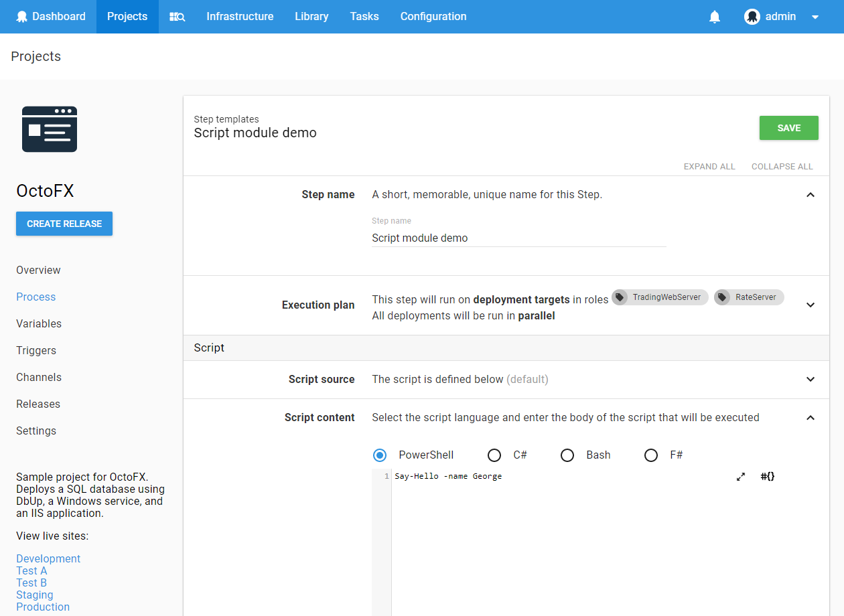The height and width of the screenshot is (616, 844).
Task: Click the notifications bell icon
Action: click(715, 17)
